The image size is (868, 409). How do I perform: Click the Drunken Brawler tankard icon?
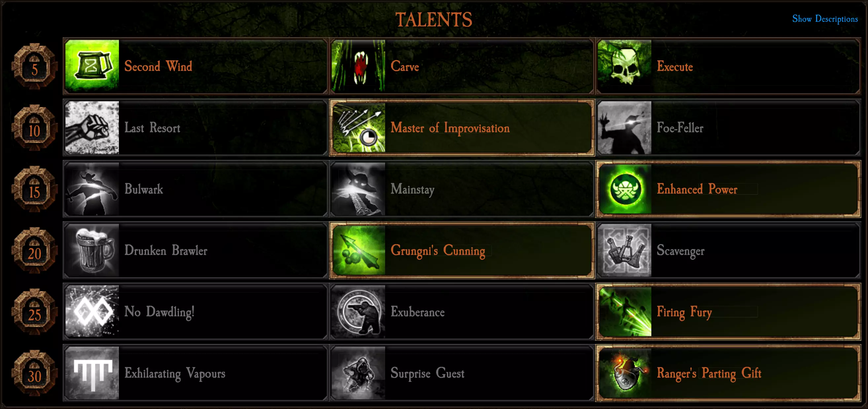point(92,250)
